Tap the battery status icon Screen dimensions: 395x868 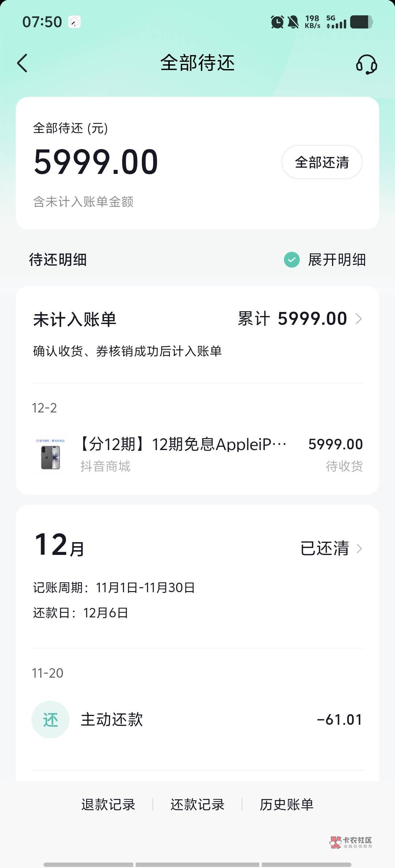pyautogui.click(x=361, y=22)
